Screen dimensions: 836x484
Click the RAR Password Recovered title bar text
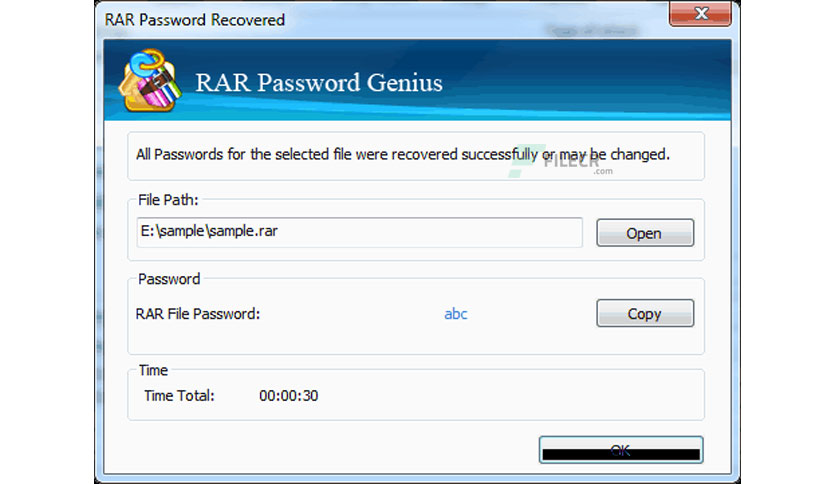click(x=195, y=20)
